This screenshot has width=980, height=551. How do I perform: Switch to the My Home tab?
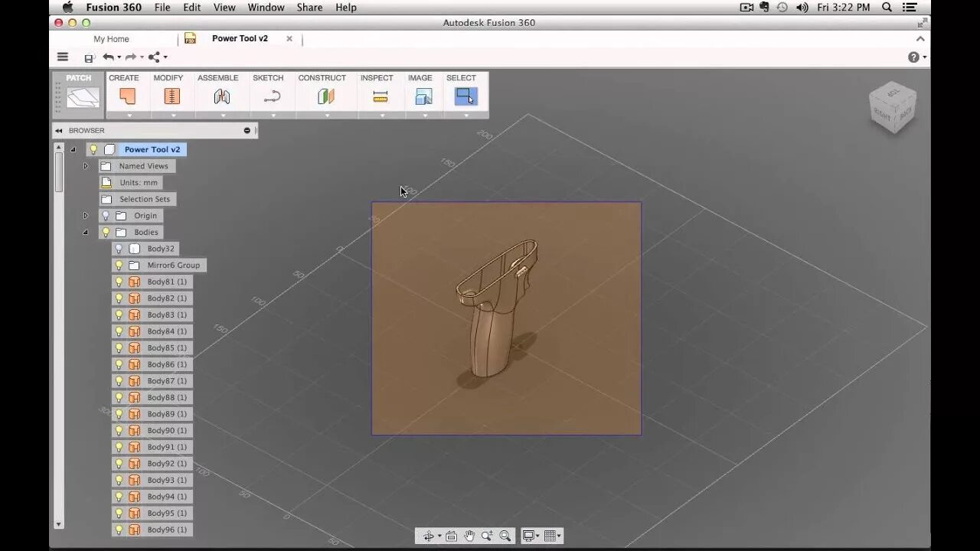pyautogui.click(x=111, y=39)
